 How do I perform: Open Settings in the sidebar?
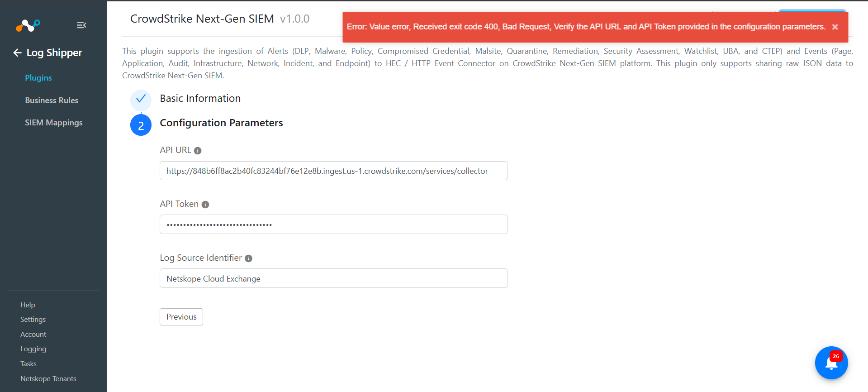tap(33, 320)
